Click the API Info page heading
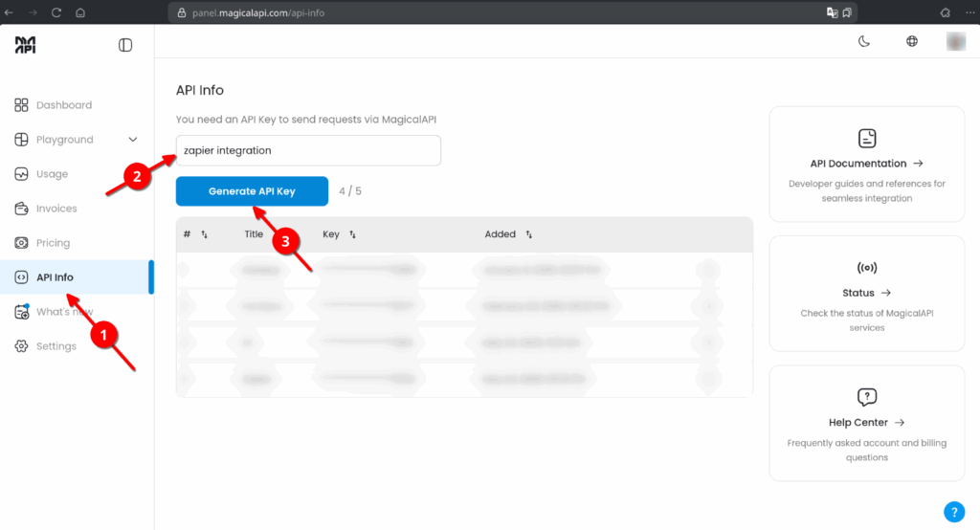The image size is (980, 530). click(199, 90)
